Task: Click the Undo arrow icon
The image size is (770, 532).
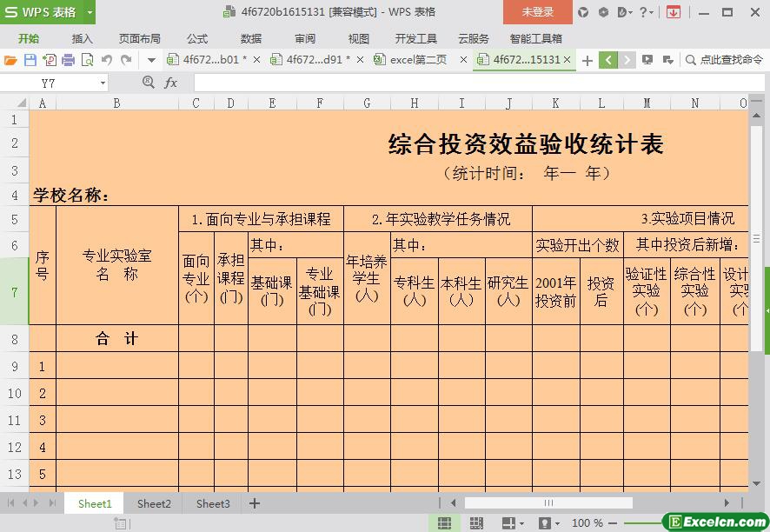Action: click(x=107, y=60)
